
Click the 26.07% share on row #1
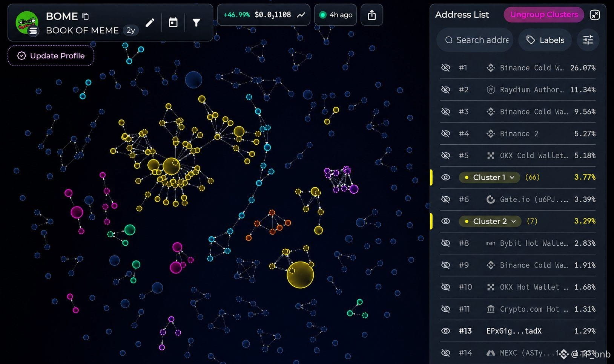click(583, 68)
